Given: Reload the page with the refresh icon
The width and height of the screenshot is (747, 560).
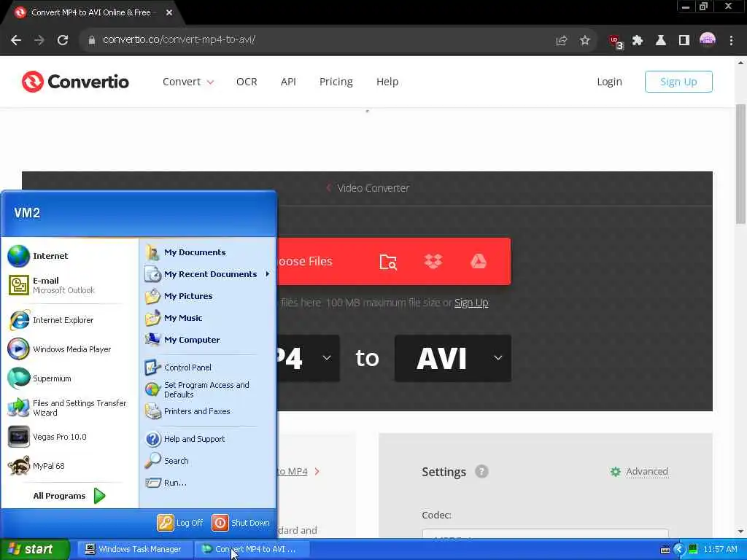Looking at the screenshot, I should pos(63,40).
